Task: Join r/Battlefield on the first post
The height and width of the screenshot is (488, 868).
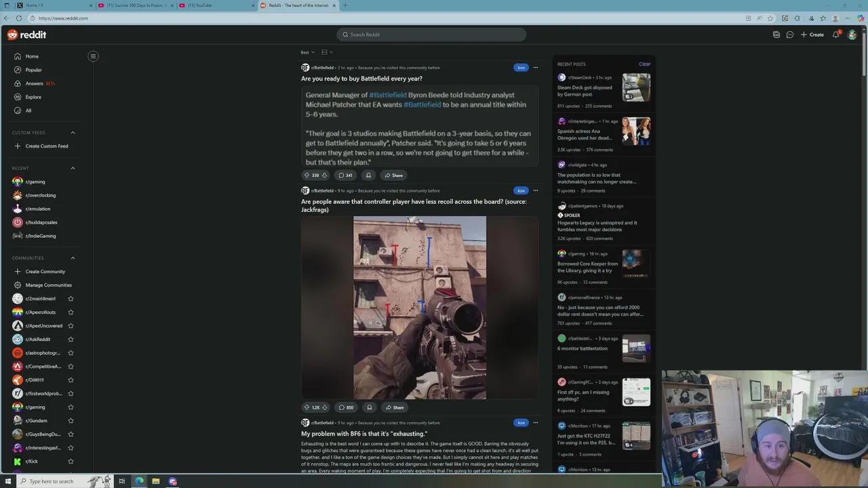Action: pos(520,68)
